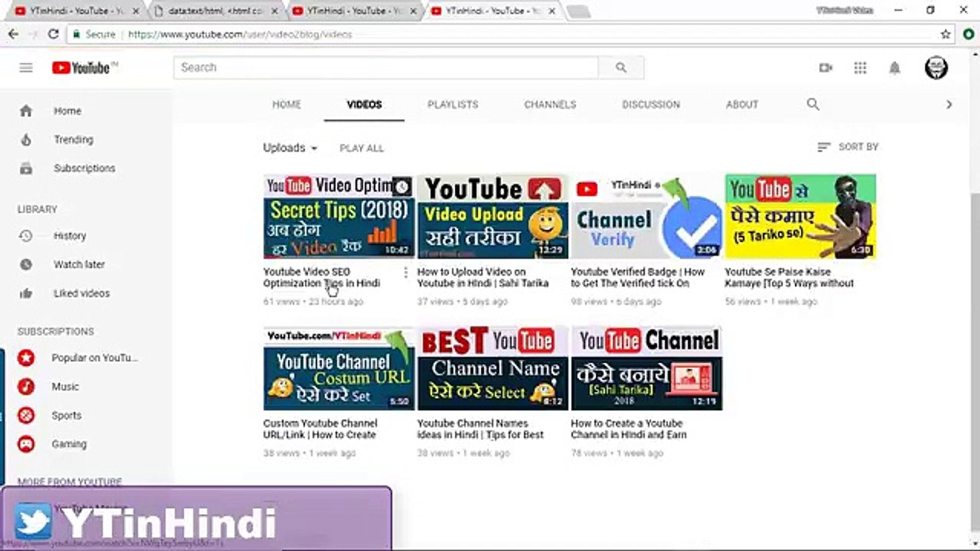Select Trending in the sidebar

point(73,139)
